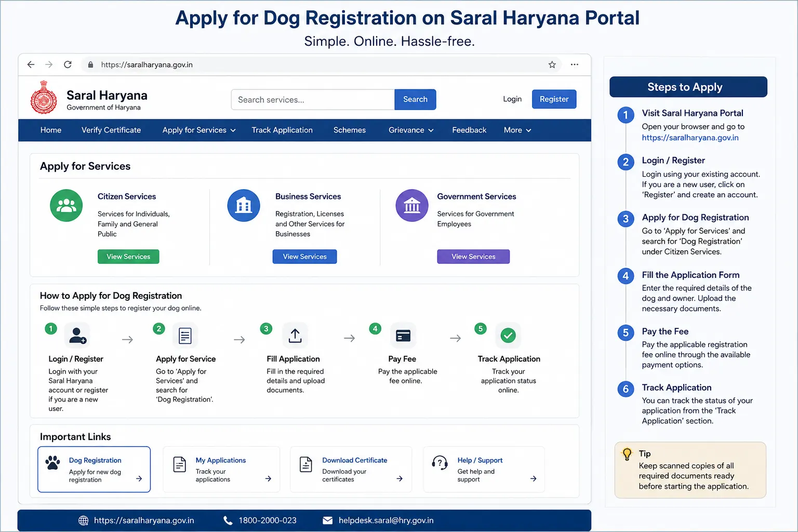The width and height of the screenshot is (798, 532).
Task: Open the Dog Registration link card arrow
Action: click(x=139, y=478)
